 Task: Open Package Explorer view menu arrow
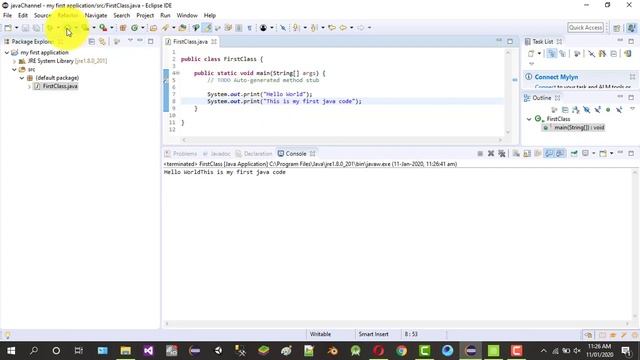point(130,41)
